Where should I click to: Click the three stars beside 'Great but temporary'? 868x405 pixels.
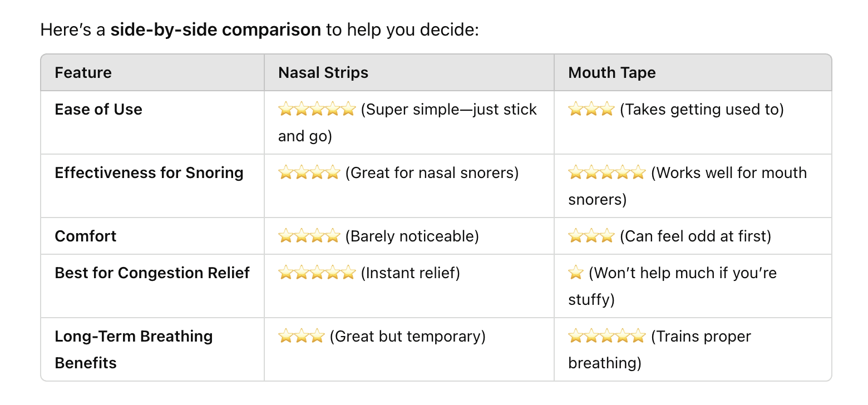[x=301, y=336]
